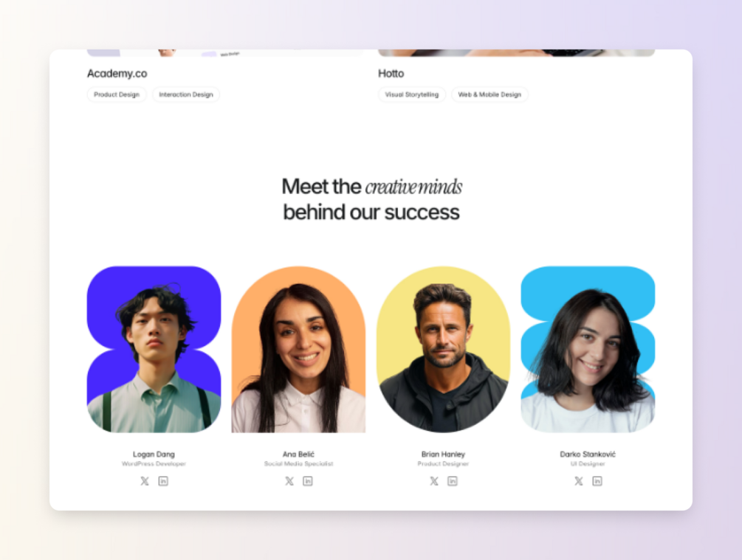Click Ana Belić's portrait photo
The image size is (742, 560).
(298, 349)
